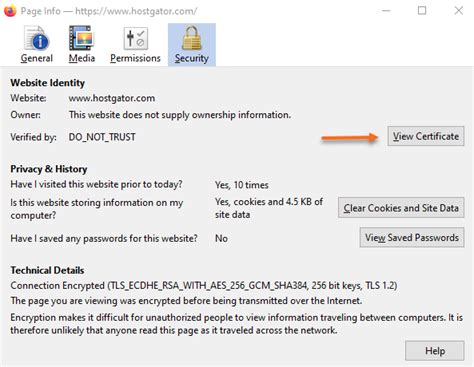The width and height of the screenshot is (474, 367).
Task: Click the DO_NOT_TRUST verifier text
Action: click(102, 137)
